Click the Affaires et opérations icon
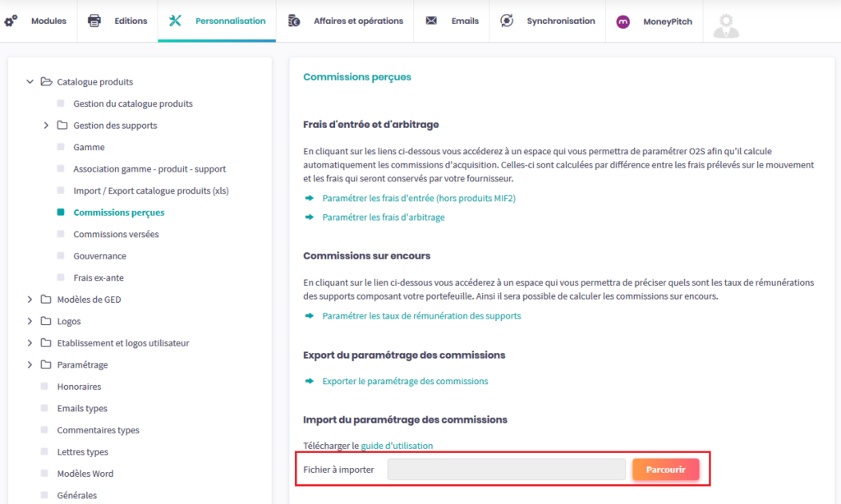The height and width of the screenshot is (504, 841). [294, 21]
